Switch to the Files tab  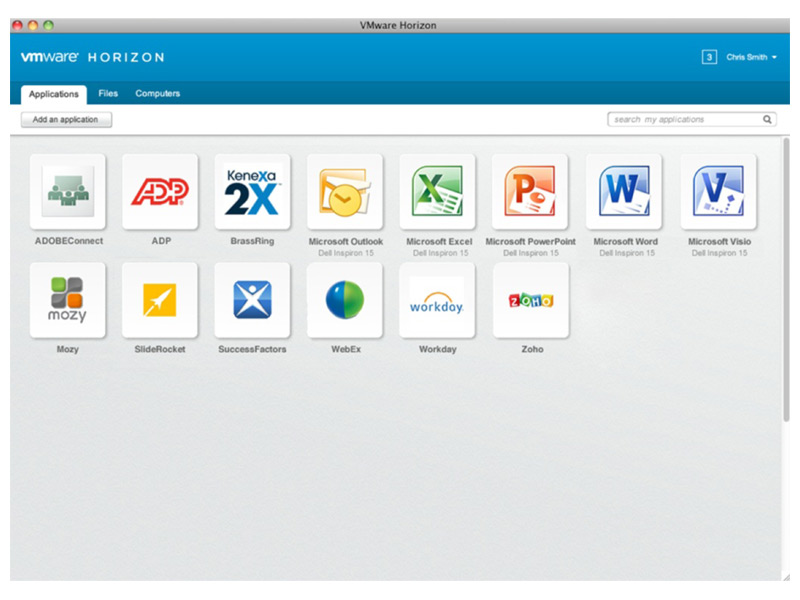coord(108,93)
